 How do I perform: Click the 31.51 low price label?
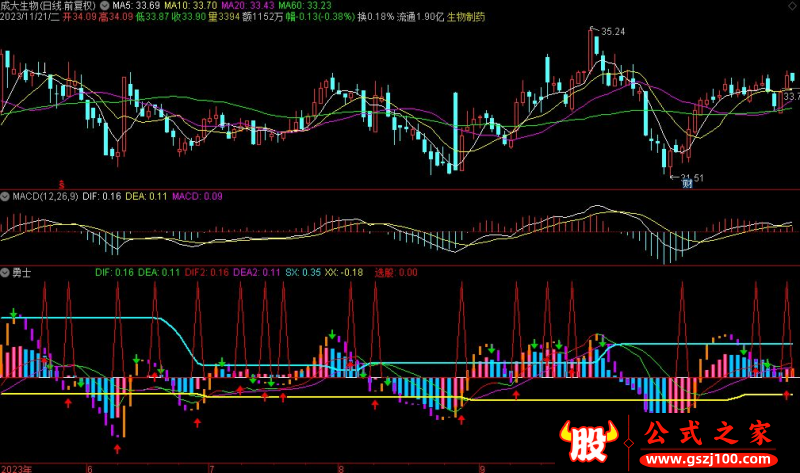pyautogui.click(x=692, y=178)
